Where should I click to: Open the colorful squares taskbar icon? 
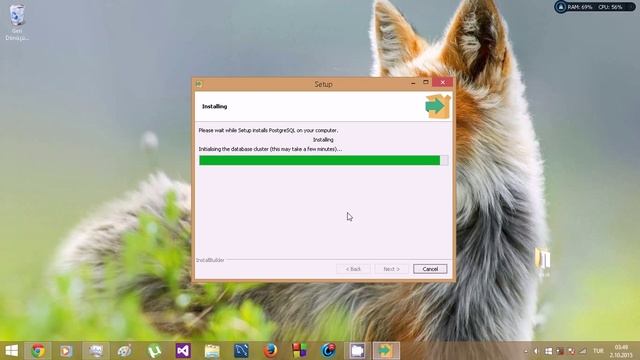[x=299, y=351]
